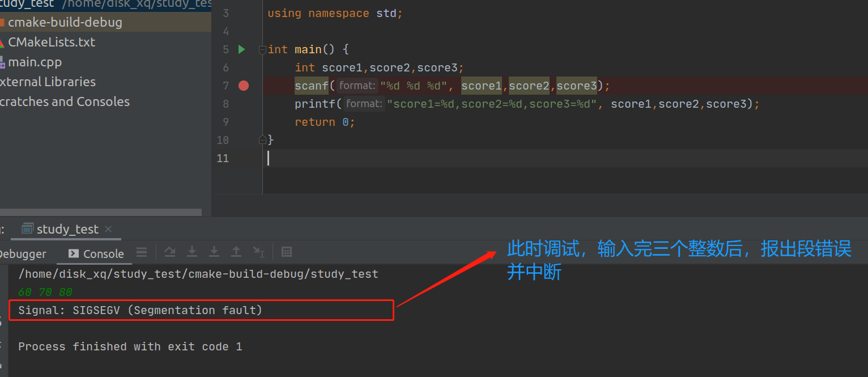
Task: Click the console executable path line
Action: point(198,274)
